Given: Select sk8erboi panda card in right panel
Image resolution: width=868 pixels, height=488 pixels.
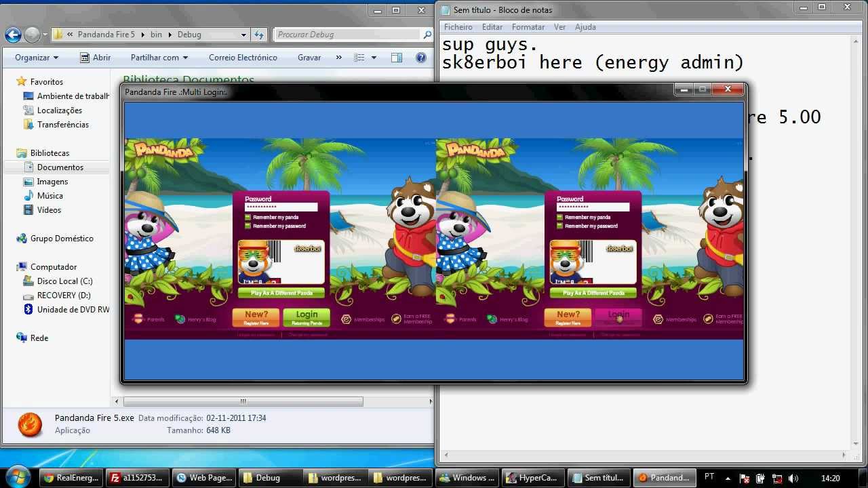Looking at the screenshot, I should (x=593, y=262).
